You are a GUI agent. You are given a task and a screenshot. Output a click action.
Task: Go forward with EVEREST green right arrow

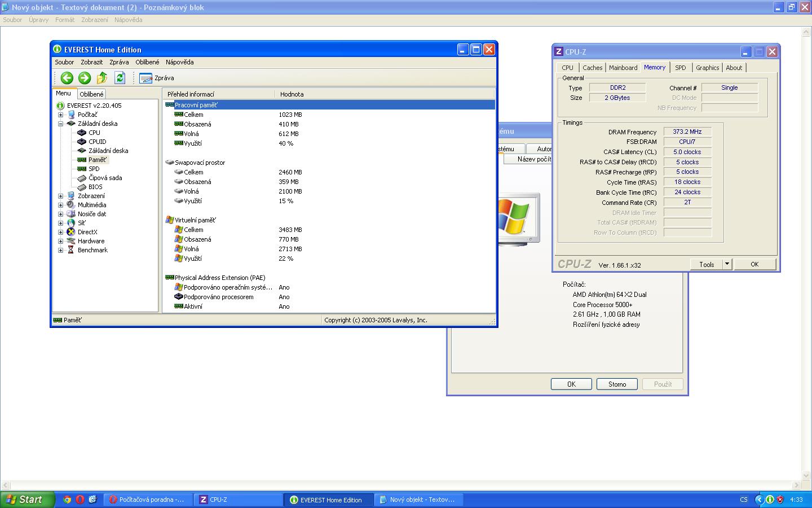(x=85, y=78)
